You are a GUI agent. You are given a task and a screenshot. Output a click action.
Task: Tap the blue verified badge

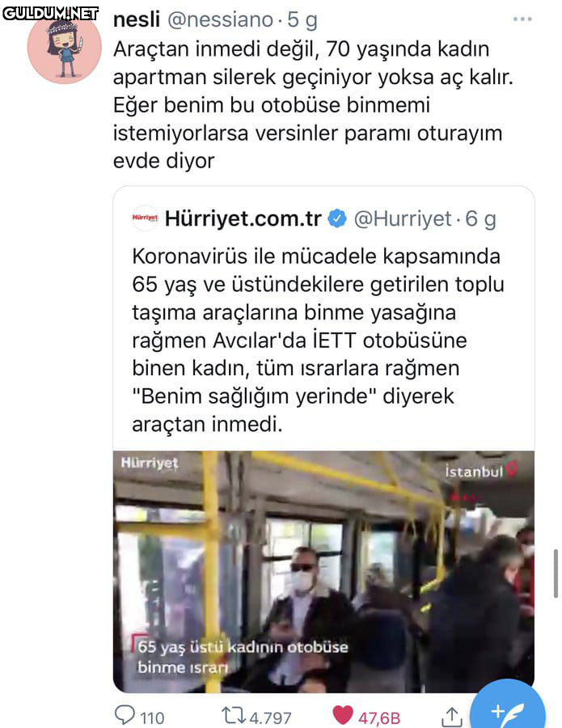pos(337,218)
